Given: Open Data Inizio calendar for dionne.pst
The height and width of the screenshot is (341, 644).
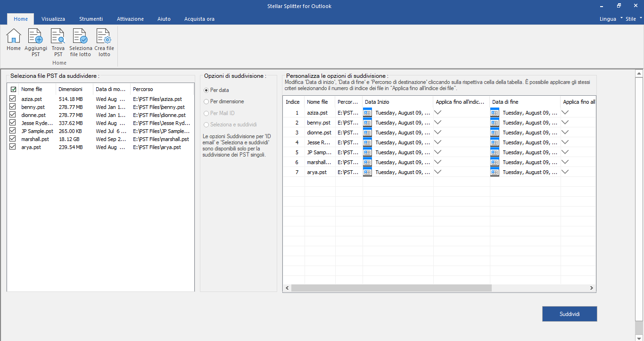Looking at the screenshot, I should 367,133.
